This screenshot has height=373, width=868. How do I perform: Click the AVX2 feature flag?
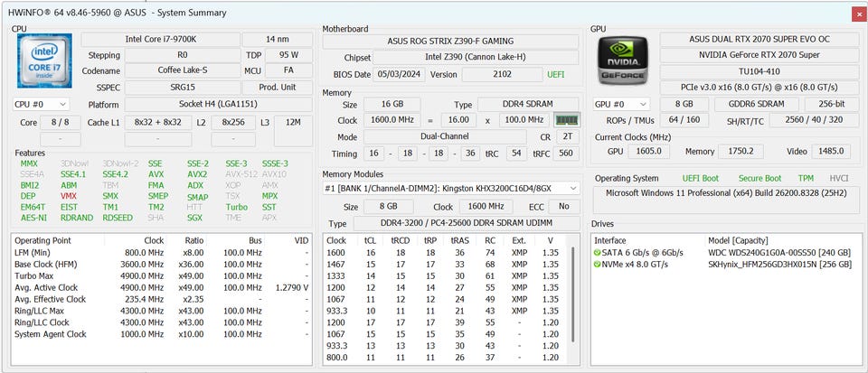click(x=197, y=174)
